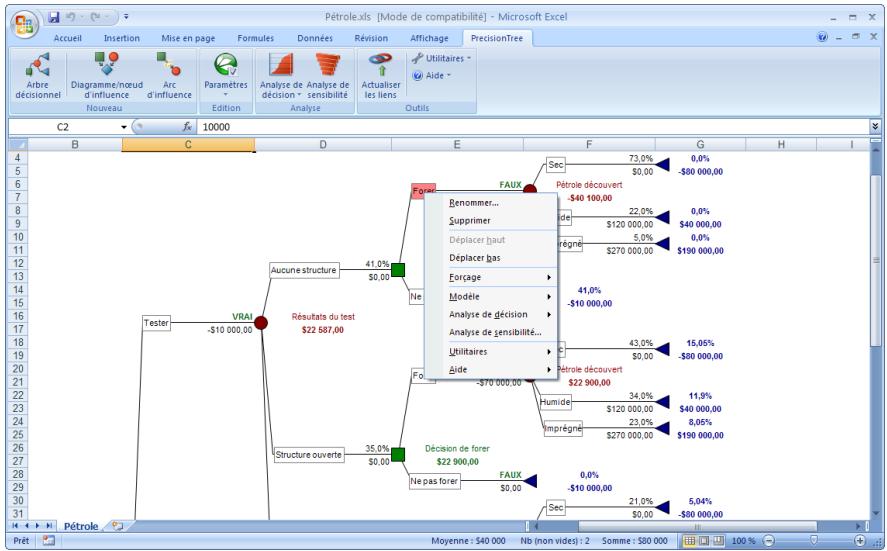Open the Paramètres ribbon button
Image resolution: width=887 pixels, height=551 pixels.
tap(226, 76)
